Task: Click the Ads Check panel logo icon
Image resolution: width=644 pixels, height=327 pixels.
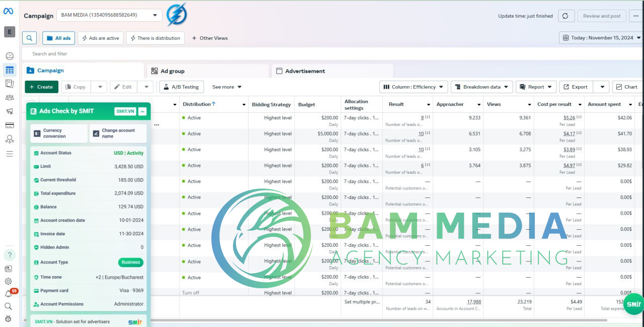Action: (33, 111)
